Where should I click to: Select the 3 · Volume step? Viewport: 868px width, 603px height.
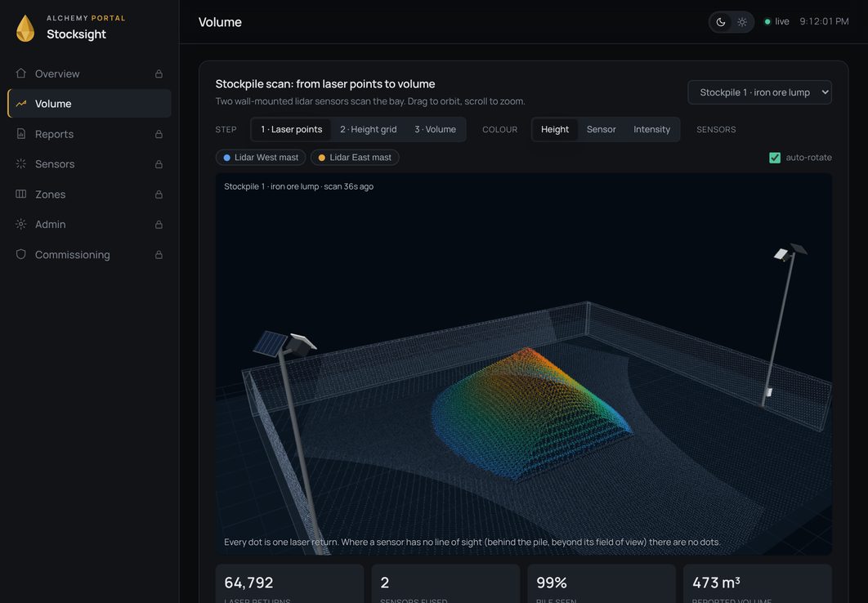pyautogui.click(x=435, y=129)
